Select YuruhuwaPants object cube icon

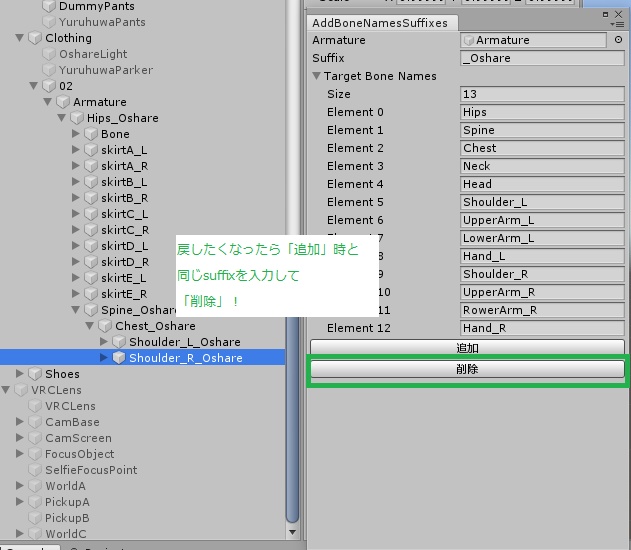[x=49, y=22]
